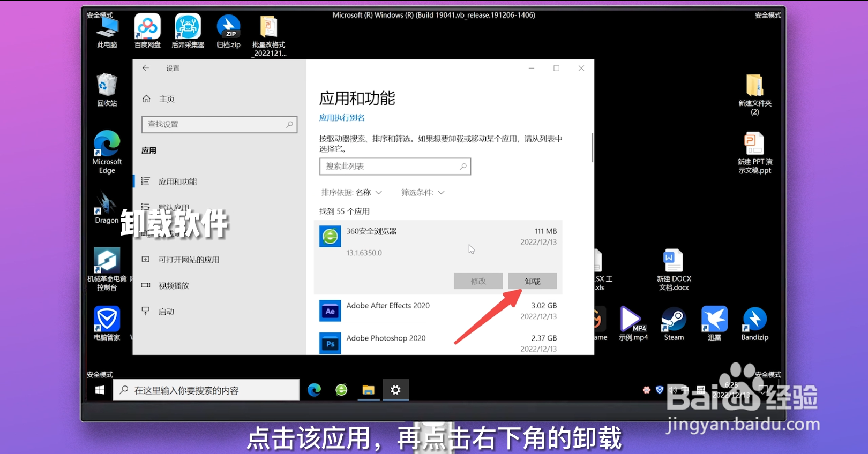
Task: Open 排序依据 名称 dropdown
Action: pos(351,193)
